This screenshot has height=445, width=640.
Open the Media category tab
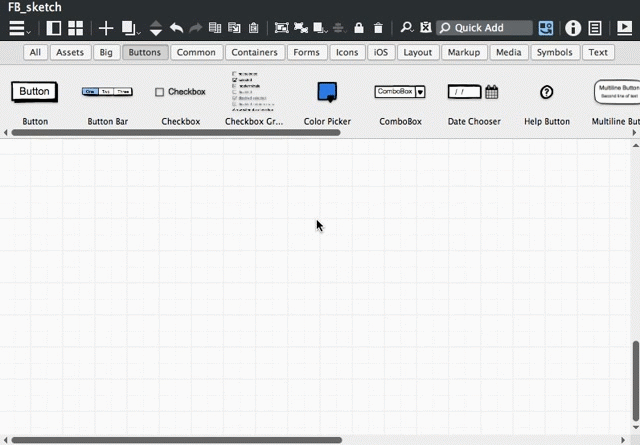tap(509, 52)
